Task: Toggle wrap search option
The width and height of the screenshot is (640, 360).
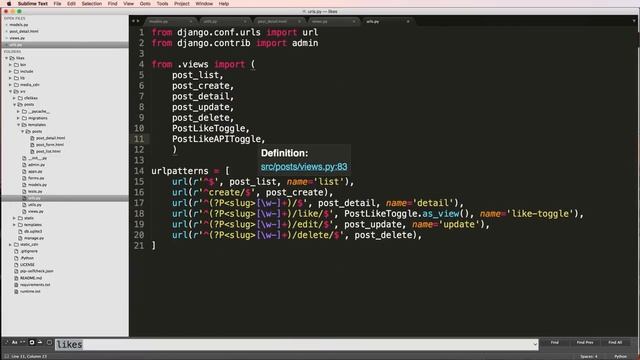Action: pyautogui.click(x=31, y=342)
